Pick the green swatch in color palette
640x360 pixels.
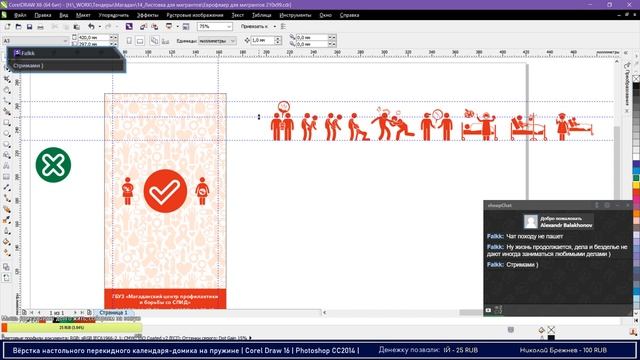[636, 178]
